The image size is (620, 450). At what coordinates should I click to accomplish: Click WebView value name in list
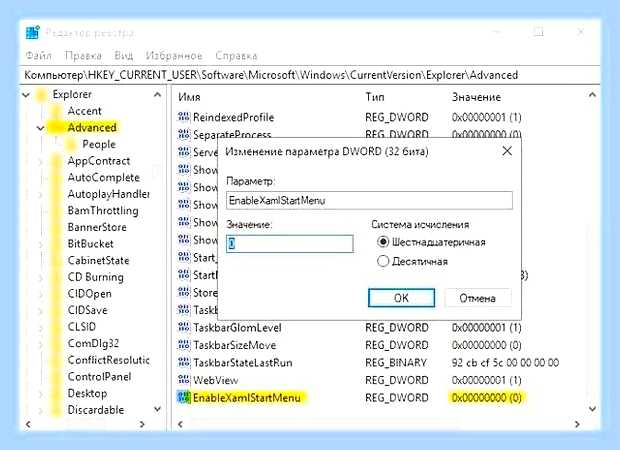click(x=215, y=380)
